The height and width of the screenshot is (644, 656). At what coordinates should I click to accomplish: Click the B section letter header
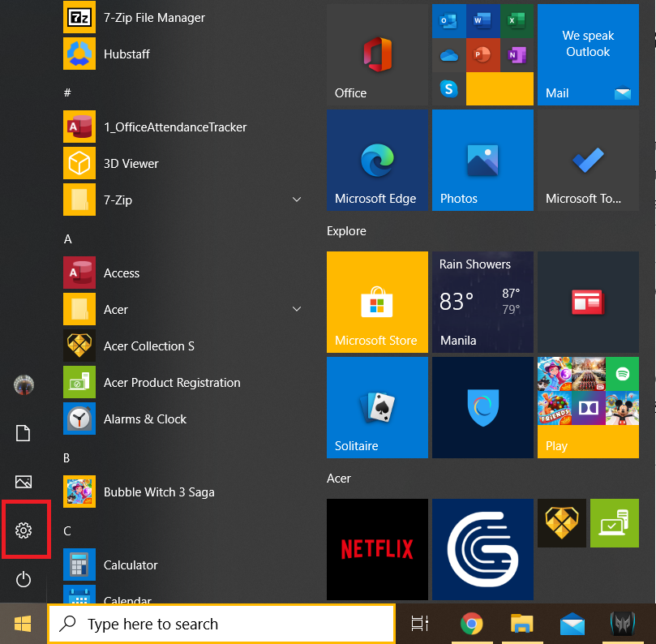pyautogui.click(x=66, y=458)
